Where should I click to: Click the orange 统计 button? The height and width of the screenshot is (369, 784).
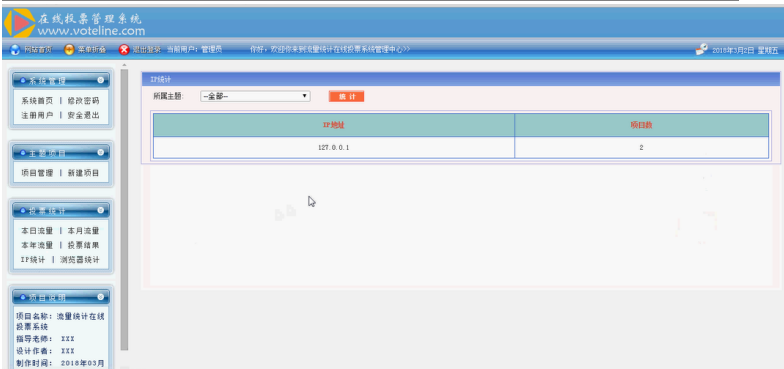coord(346,96)
